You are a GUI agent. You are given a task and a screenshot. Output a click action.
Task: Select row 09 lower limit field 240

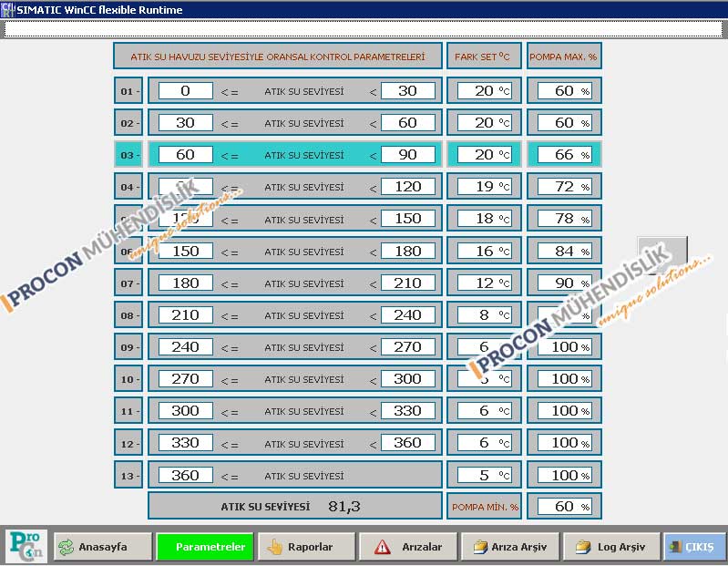(185, 347)
